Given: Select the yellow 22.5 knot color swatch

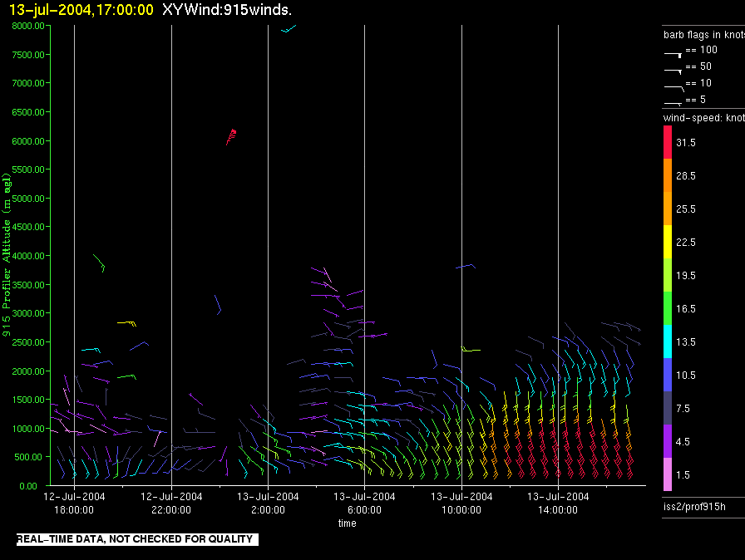Looking at the screenshot, I should click(668, 242).
